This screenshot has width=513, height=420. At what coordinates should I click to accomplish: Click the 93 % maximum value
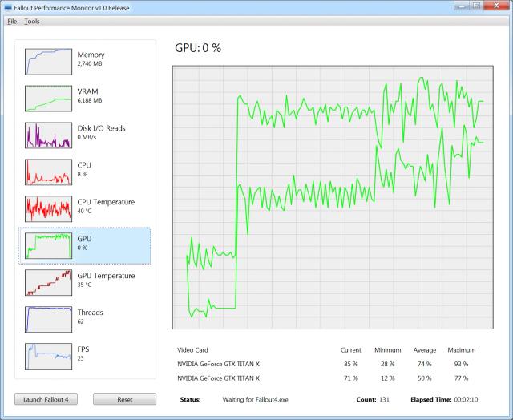[462, 364]
